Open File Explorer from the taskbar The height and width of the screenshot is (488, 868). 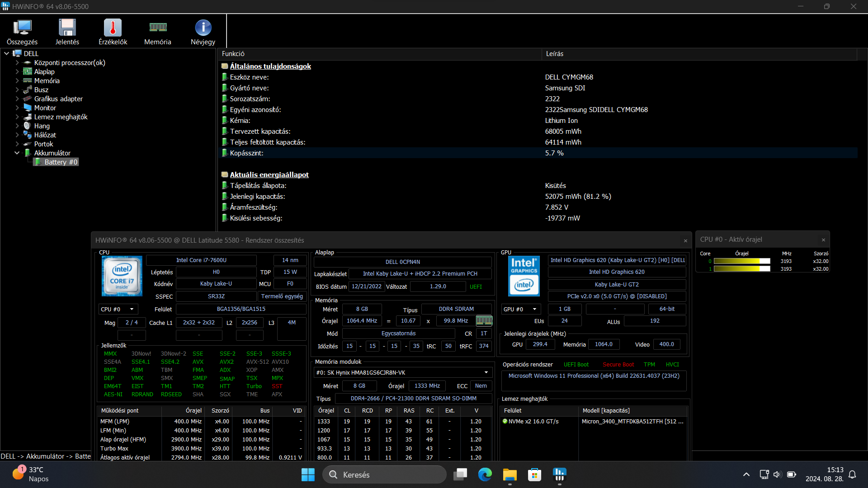pos(510,474)
